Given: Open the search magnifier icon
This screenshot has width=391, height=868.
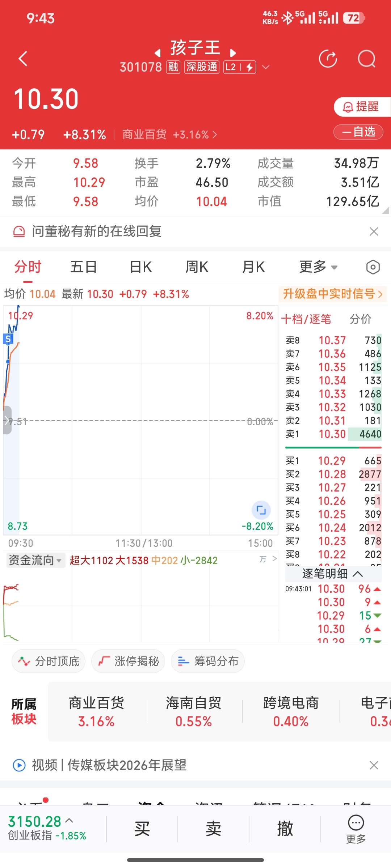Looking at the screenshot, I should point(367,59).
